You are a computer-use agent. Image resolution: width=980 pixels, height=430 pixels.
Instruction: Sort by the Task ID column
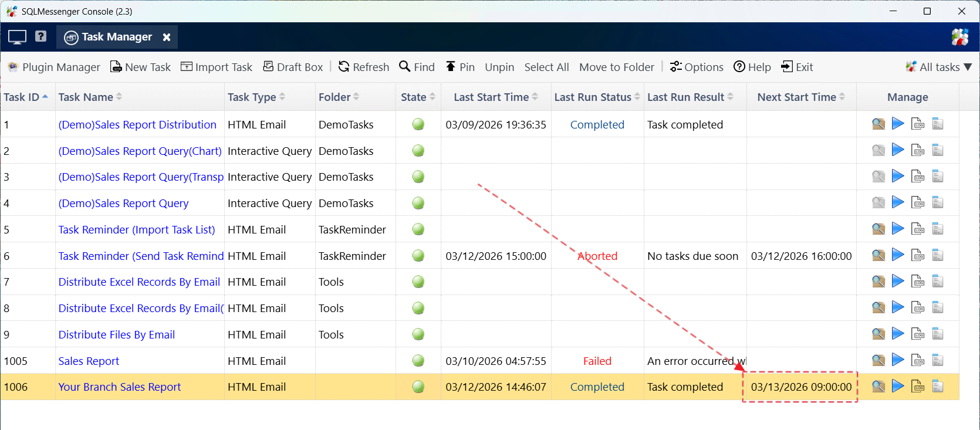26,97
